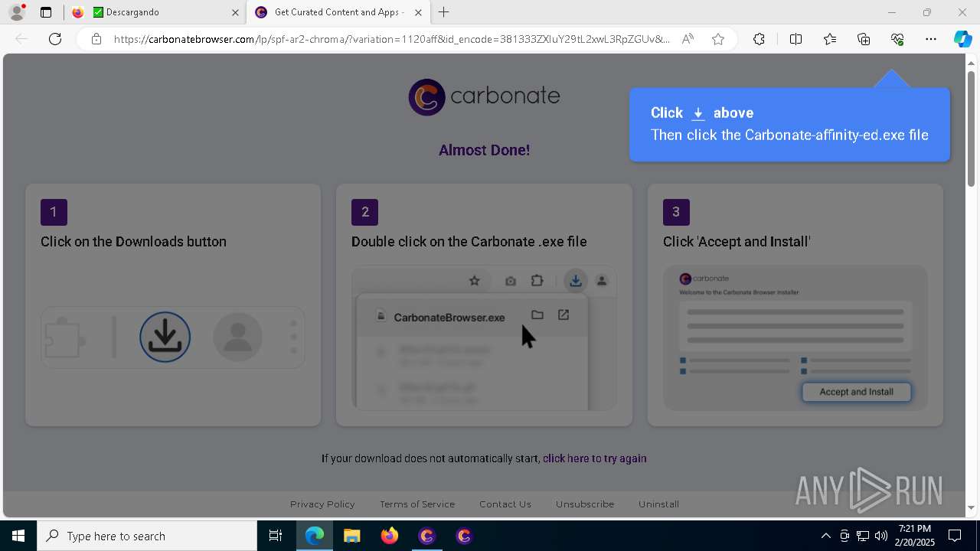980x551 pixels.
Task: Open Task View on the taskbar
Action: (276, 536)
